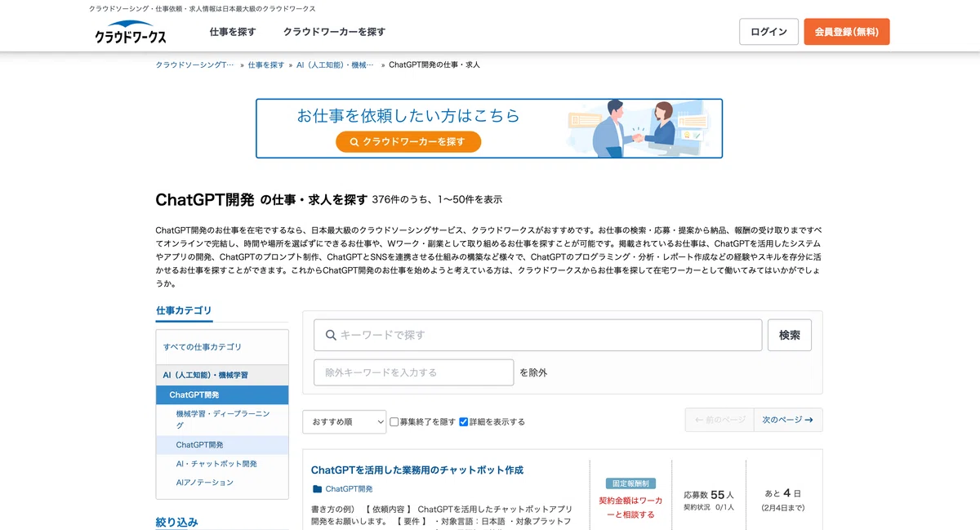
Task: Click the 応募数 55人 text
Action: click(709, 495)
